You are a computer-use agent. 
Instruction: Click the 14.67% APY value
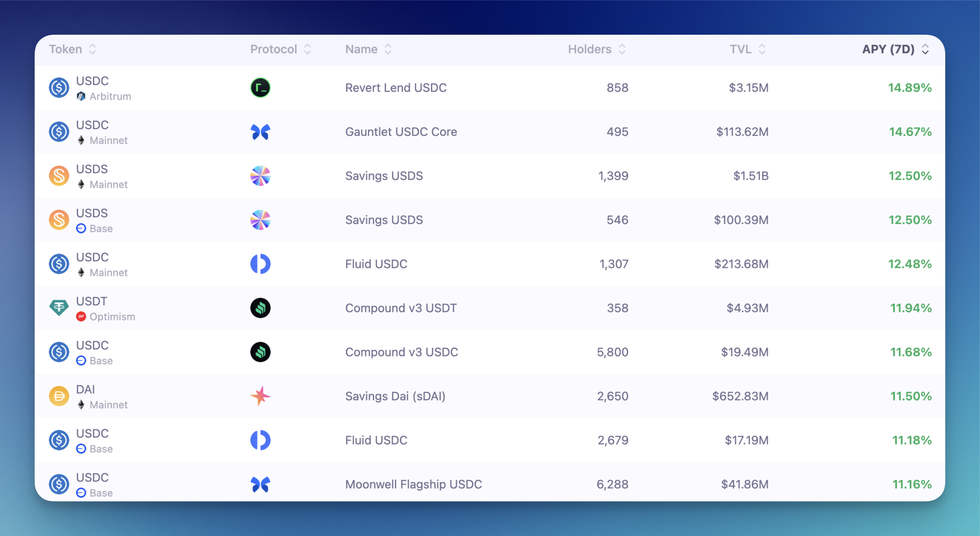click(910, 132)
